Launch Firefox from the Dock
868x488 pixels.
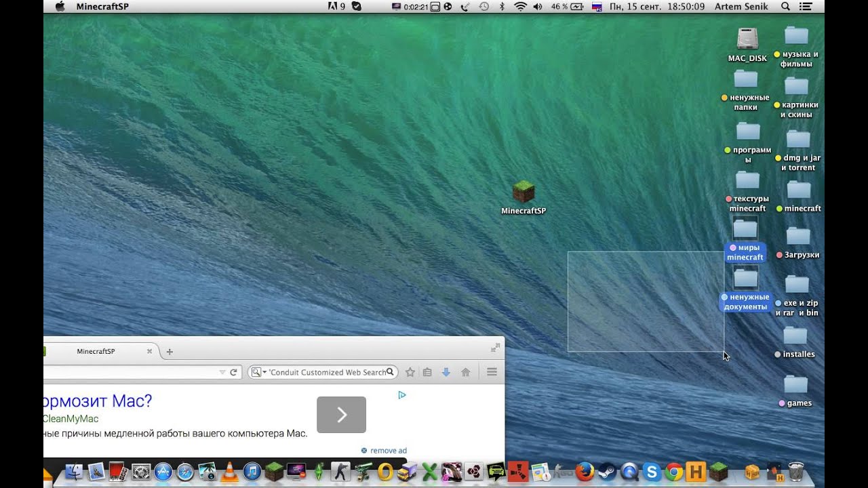(x=585, y=471)
